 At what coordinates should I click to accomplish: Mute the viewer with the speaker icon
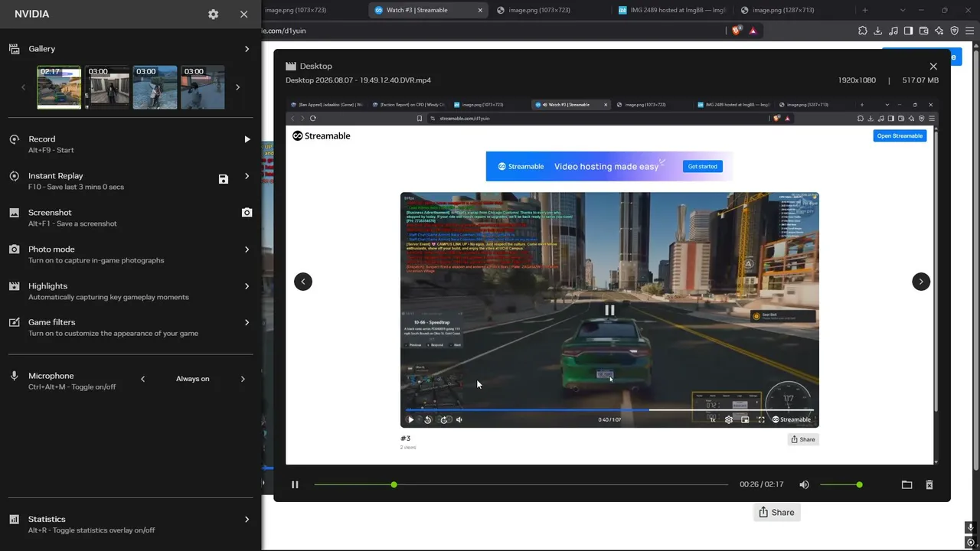pos(804,484)
